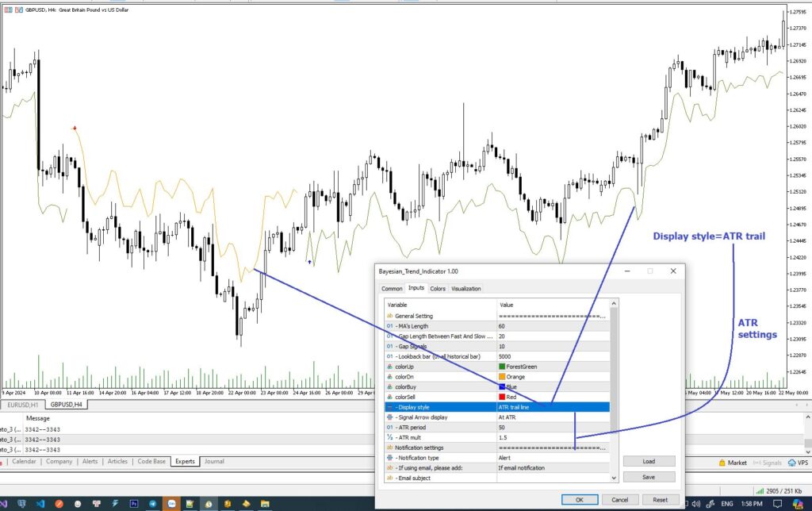Open Telegram from the taskbar
This screenshot has width=812, height=511.
(x=152, y=503)
